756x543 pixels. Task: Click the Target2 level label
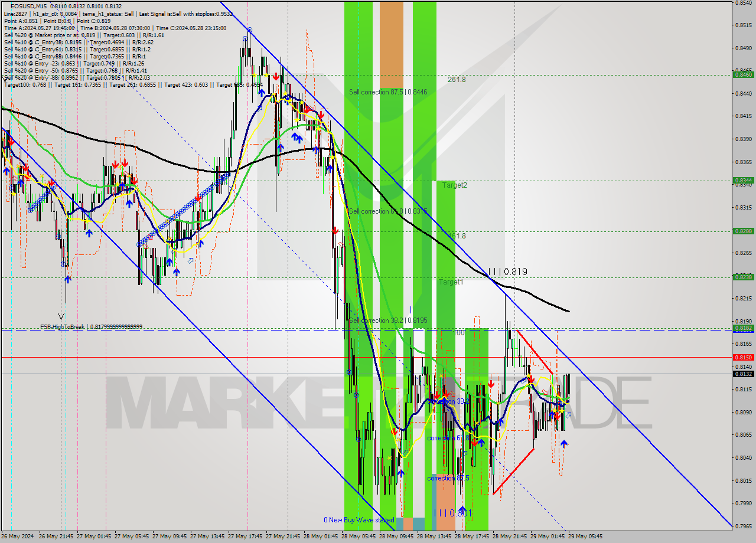(455, 185)
